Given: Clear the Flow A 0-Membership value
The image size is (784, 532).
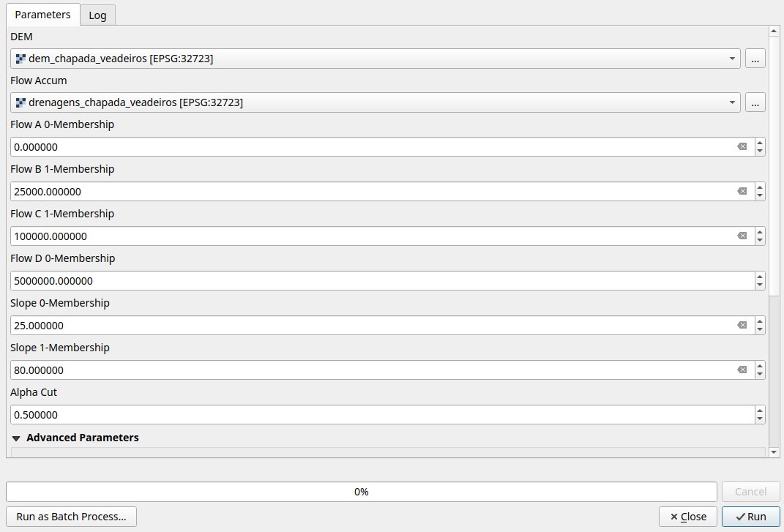Looking at the screenshot, I should click(x=742, y=146).
